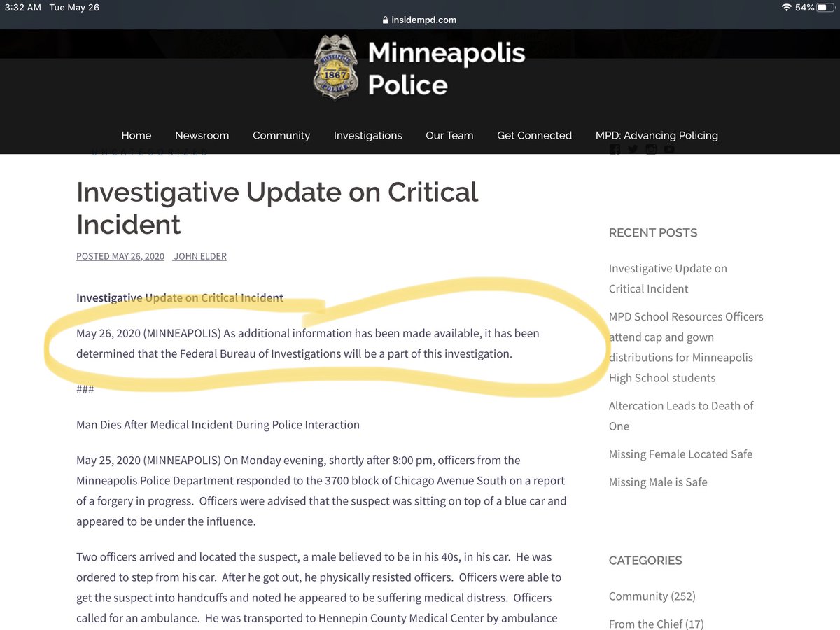Open post Missing Male is Safe
840x630 pixels.
pyautogui.click(x=658, y=482)
